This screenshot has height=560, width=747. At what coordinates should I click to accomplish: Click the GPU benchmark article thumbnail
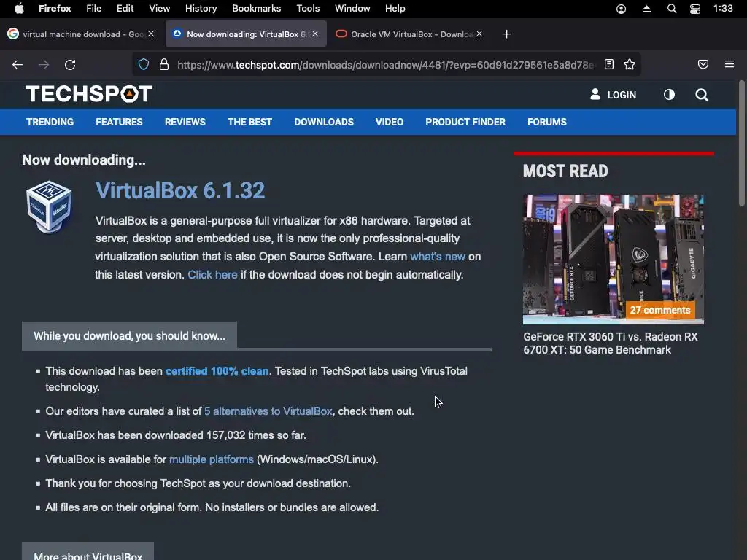point(613,260)
